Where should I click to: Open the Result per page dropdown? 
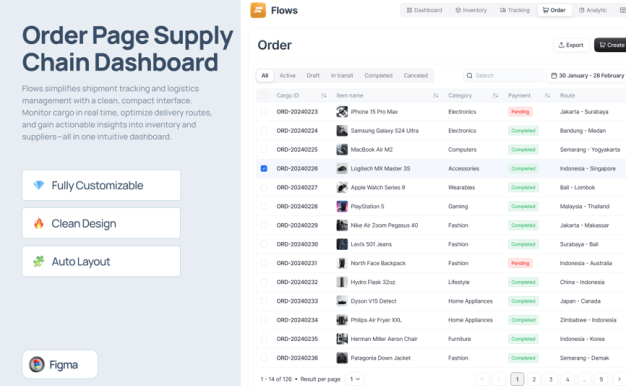click(x=355, y=379)
